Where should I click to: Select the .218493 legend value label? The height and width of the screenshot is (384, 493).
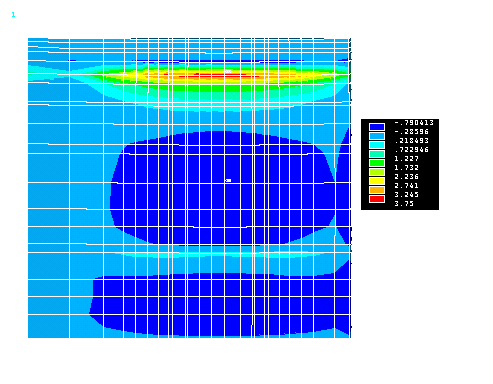pyautogui.click(x=412, y=141)
